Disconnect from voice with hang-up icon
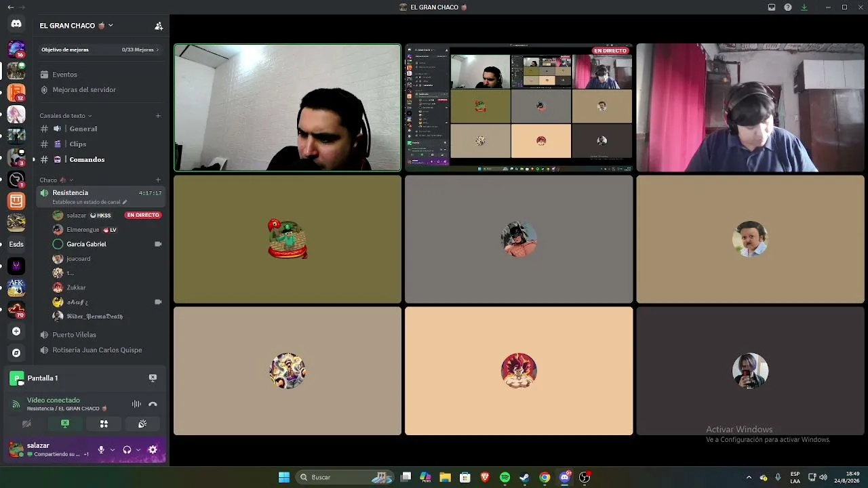This screenshot has height=488, width=868. point(153,404)
